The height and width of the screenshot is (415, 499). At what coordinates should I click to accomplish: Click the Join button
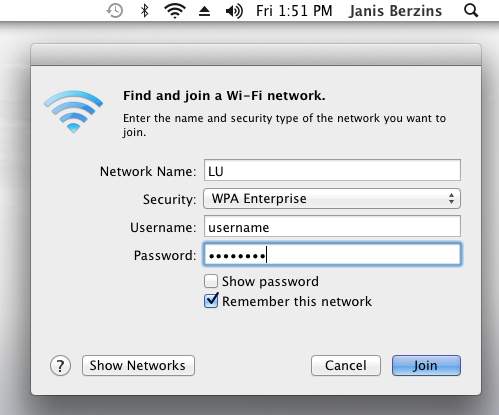pos(426,366)
